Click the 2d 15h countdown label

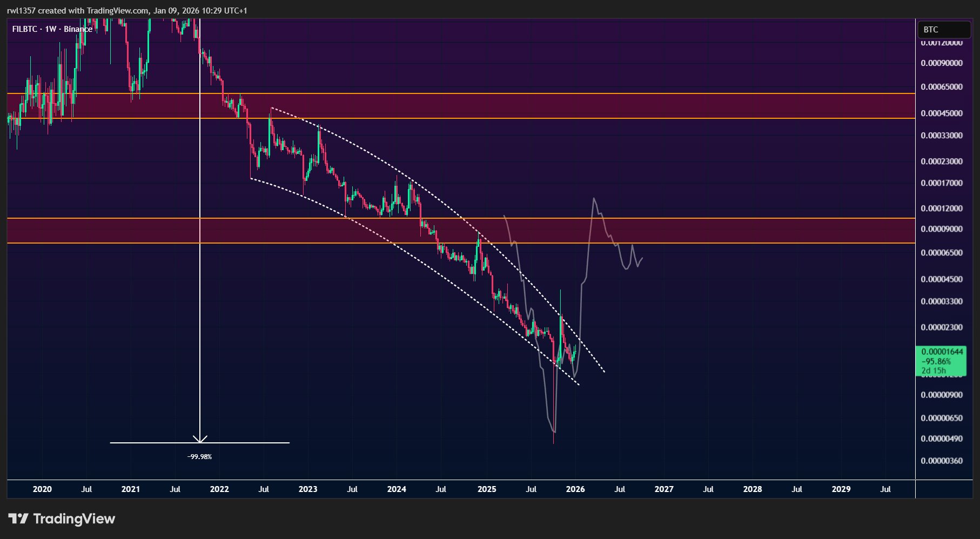(934, 370)
